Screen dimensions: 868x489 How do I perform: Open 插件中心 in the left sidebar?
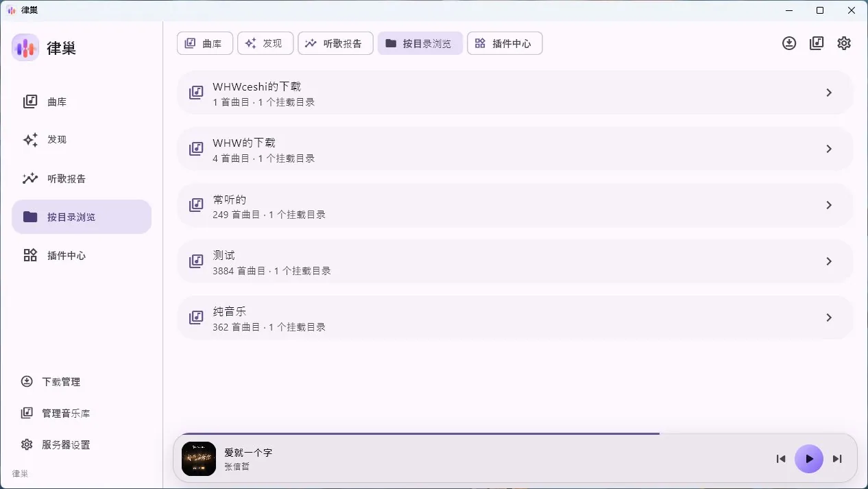[82, 255]
